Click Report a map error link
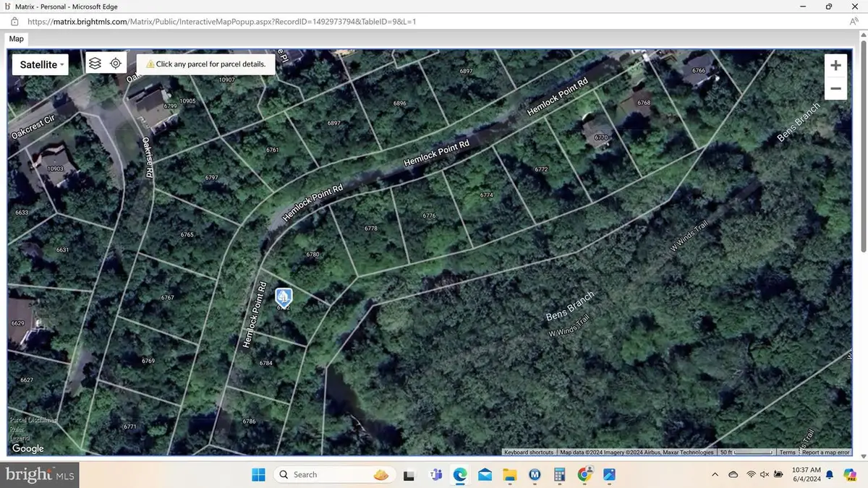Screen dimensions: 868x488 (x=825, y=453)
